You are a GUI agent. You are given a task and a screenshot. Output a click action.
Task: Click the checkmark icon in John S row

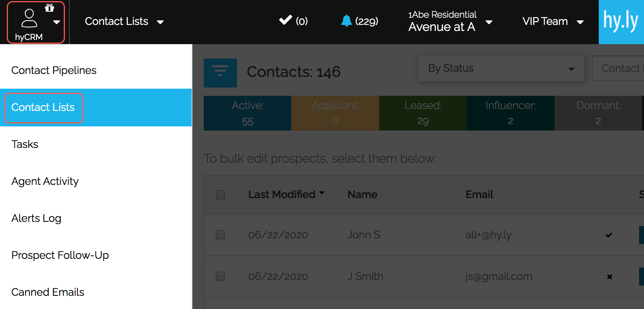point(609,235)
